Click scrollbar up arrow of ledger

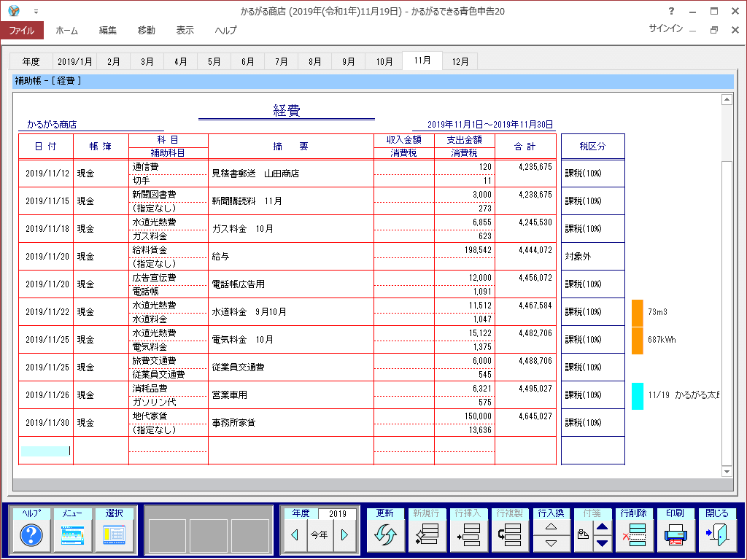(x=727, y=99)
